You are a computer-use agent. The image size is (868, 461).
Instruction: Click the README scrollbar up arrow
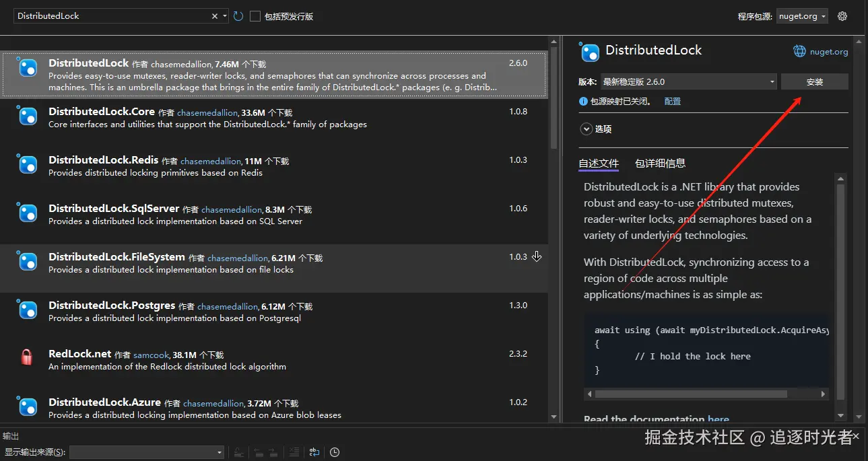pos(840,179)
